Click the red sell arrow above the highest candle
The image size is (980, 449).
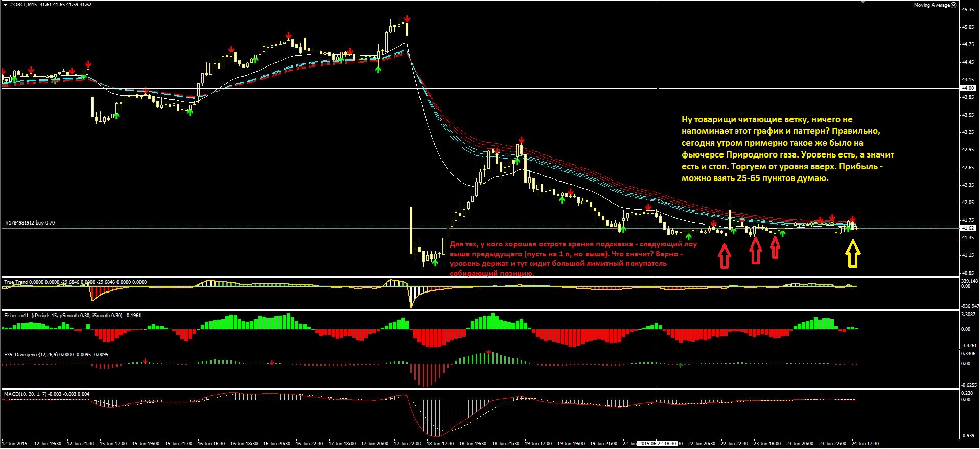pos(407,18)
